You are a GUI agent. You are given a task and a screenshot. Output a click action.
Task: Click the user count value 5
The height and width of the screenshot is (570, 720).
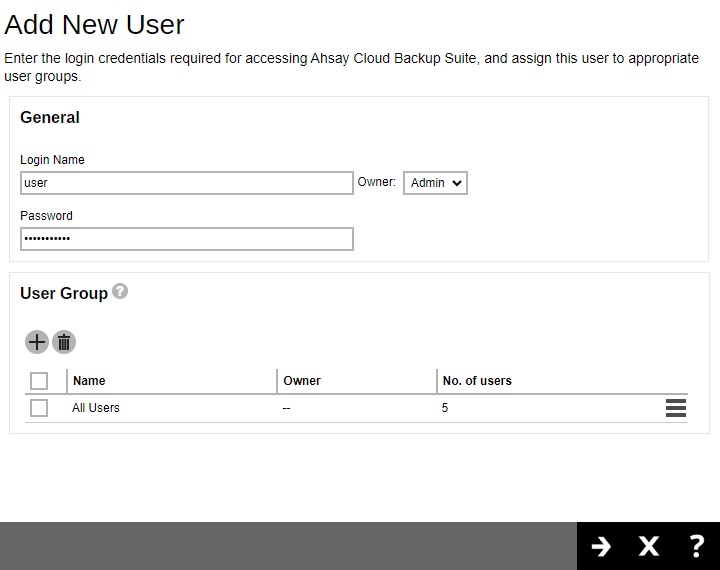tap(444, 408)
